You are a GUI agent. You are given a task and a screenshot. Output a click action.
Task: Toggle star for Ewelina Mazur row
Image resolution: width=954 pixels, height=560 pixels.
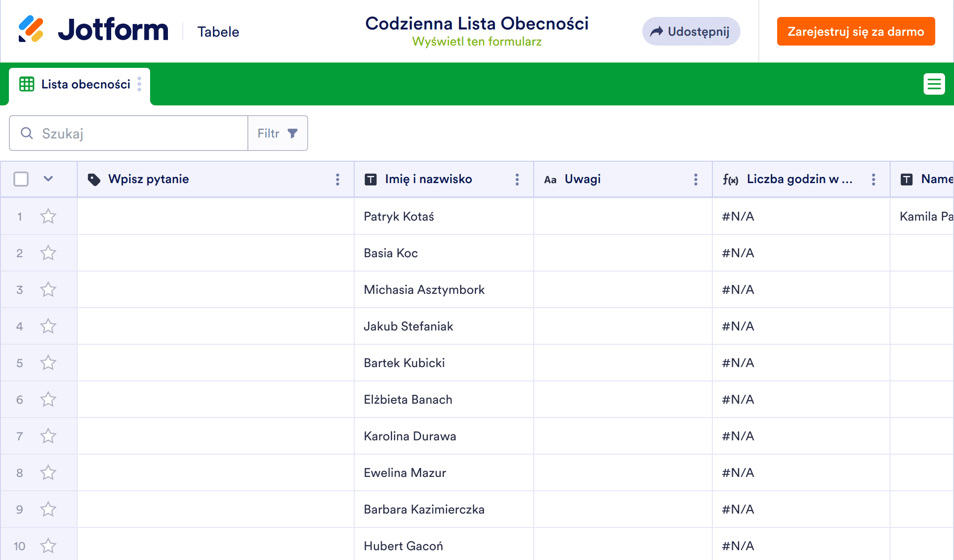pos(48,473)
